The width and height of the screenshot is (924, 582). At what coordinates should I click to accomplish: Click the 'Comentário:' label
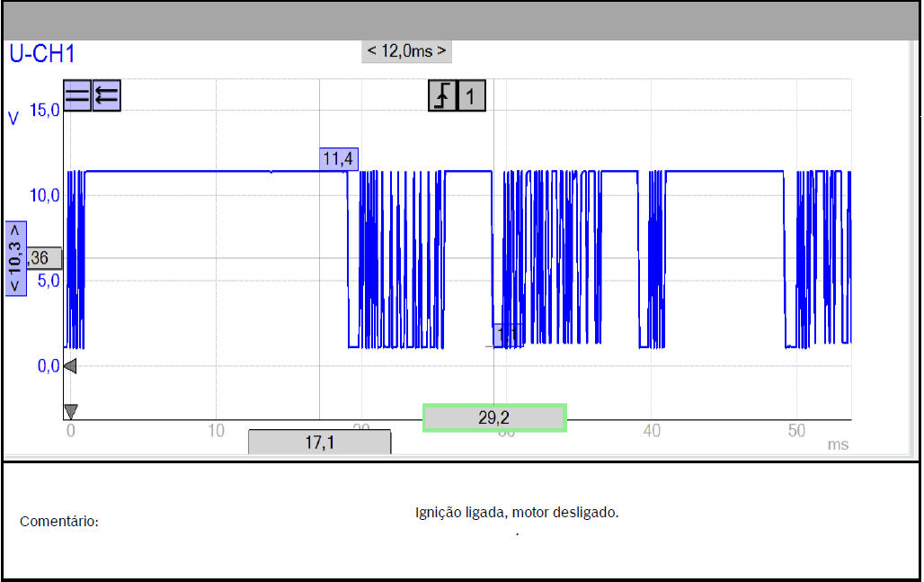point(59,522)
